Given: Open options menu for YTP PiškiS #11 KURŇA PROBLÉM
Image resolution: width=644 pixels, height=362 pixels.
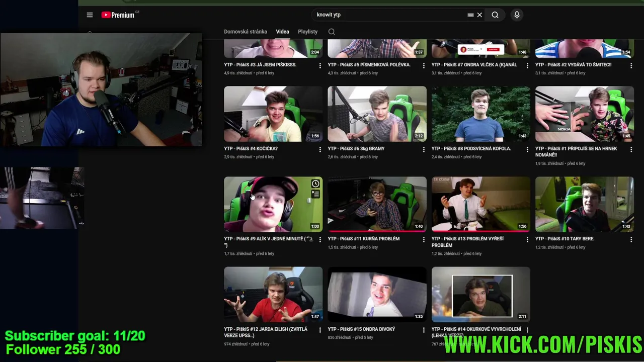Looking at the screenshot, I should tap(424, 240).
